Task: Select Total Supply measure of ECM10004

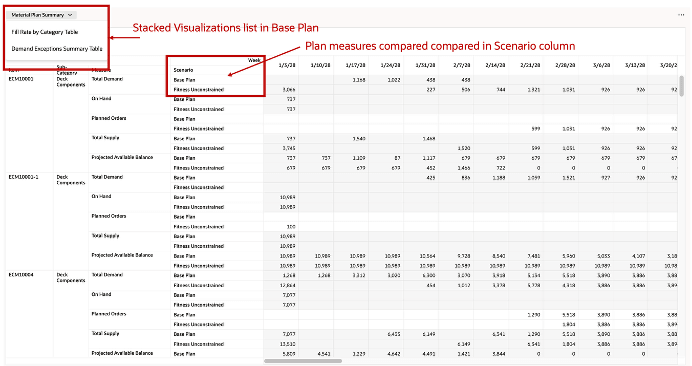Action: [105, 333]
